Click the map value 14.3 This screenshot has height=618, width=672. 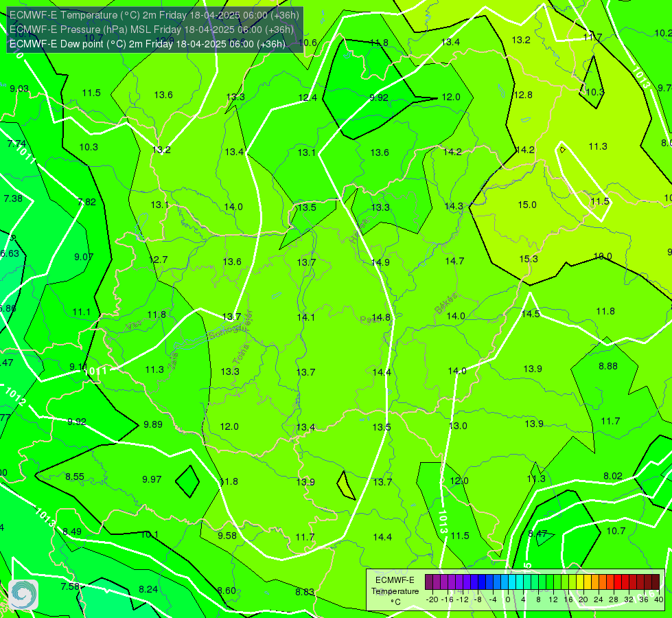(454, 206)
